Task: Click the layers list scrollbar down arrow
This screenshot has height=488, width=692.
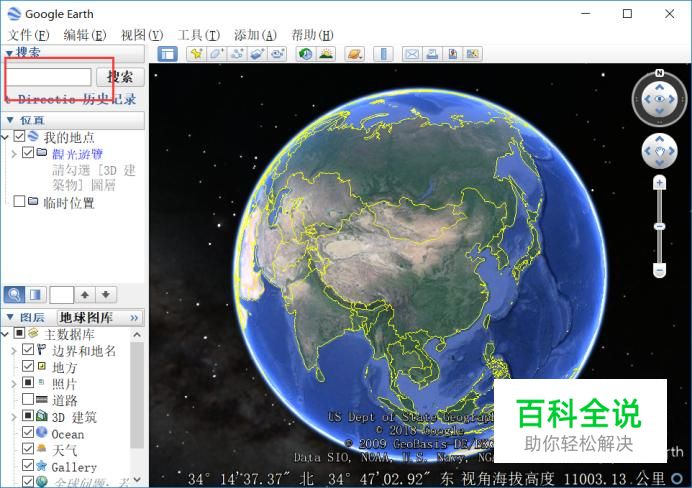Action: click(x=137, y=479)
